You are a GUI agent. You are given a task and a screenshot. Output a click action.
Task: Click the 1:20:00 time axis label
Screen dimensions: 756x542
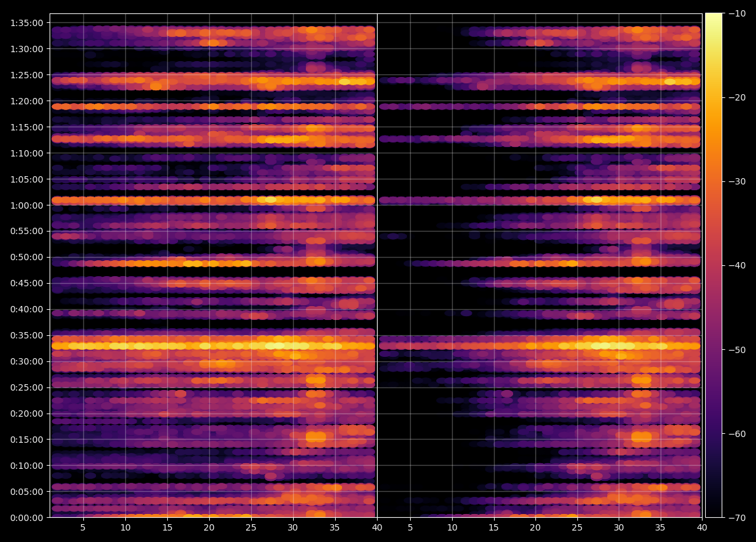pyautogui.click(x=27, y=101)
